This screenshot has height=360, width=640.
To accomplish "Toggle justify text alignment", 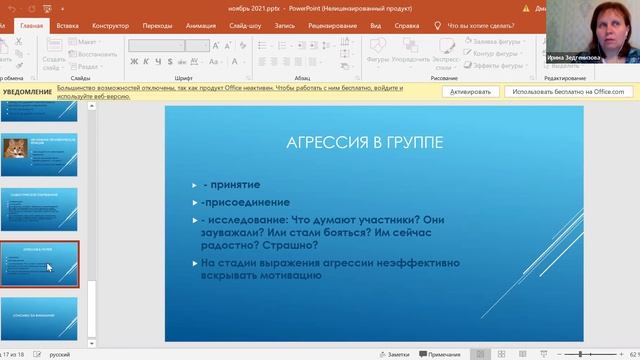I will coord(299,62).
